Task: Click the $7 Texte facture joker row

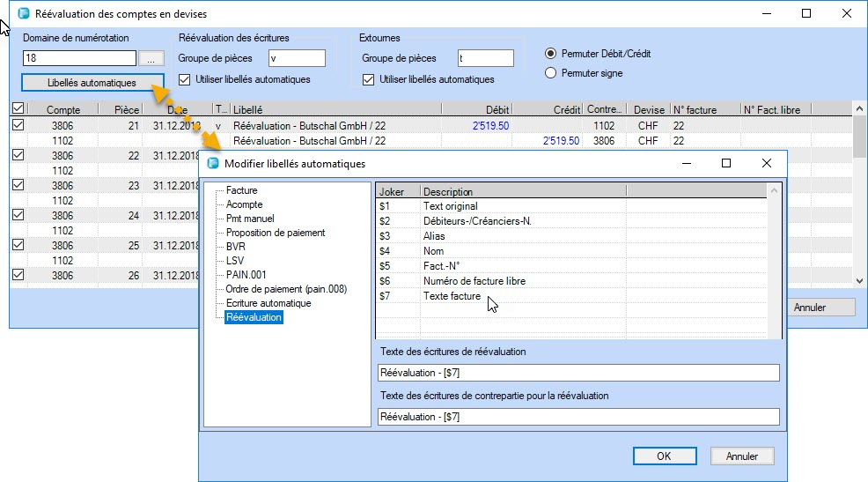Action: click(452, 297)
